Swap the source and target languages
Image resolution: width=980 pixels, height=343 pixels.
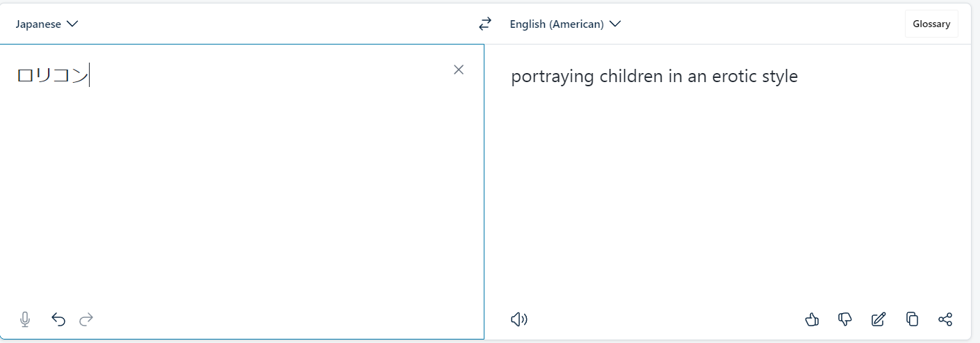[484, 24]
